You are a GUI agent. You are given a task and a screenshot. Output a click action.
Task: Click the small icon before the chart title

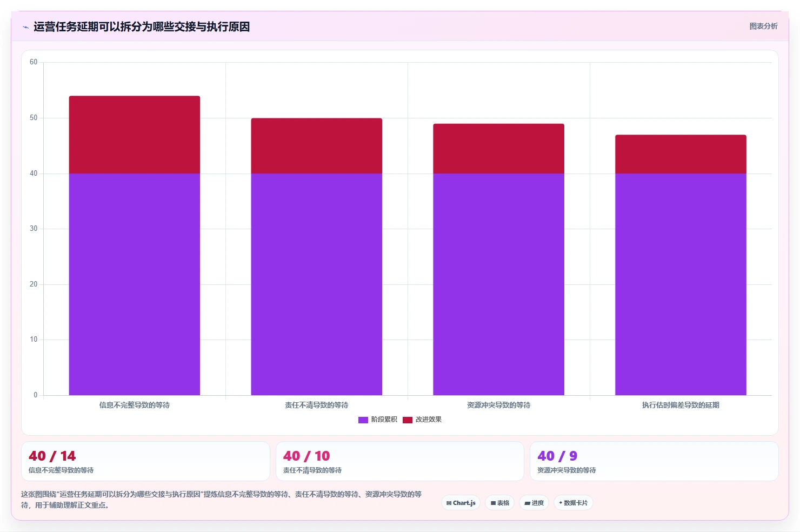[25, 27]
